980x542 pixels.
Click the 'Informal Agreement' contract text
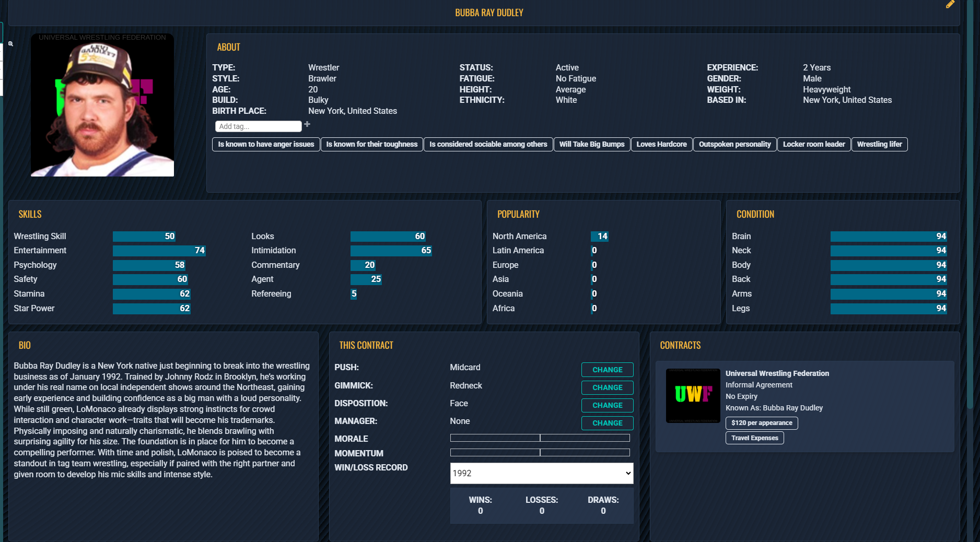tap(759, 385)
